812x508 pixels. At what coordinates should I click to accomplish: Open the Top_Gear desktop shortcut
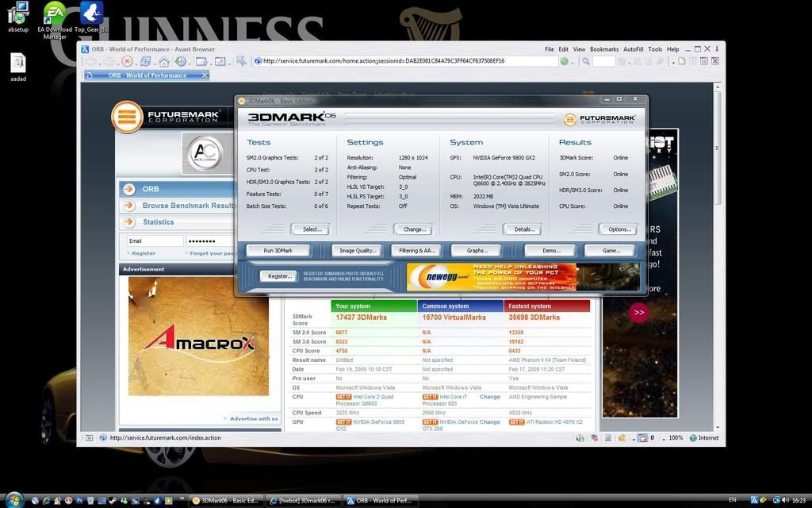91,13
